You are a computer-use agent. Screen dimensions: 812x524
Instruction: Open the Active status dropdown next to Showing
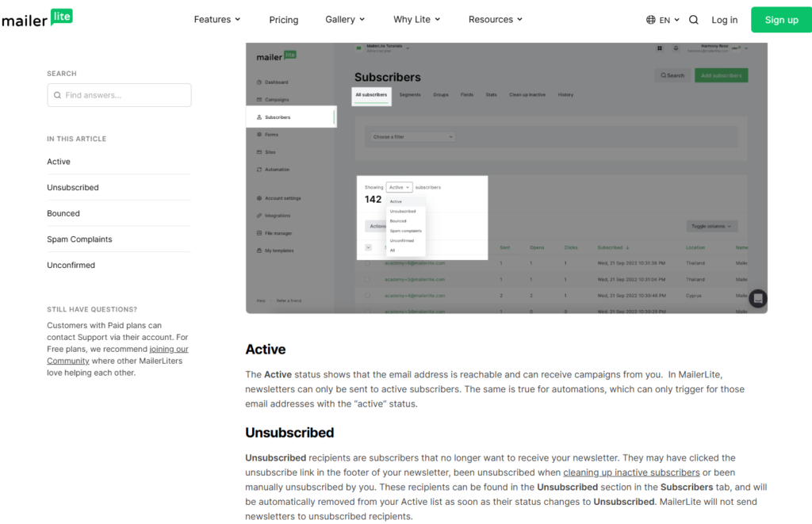pos(399,187)
